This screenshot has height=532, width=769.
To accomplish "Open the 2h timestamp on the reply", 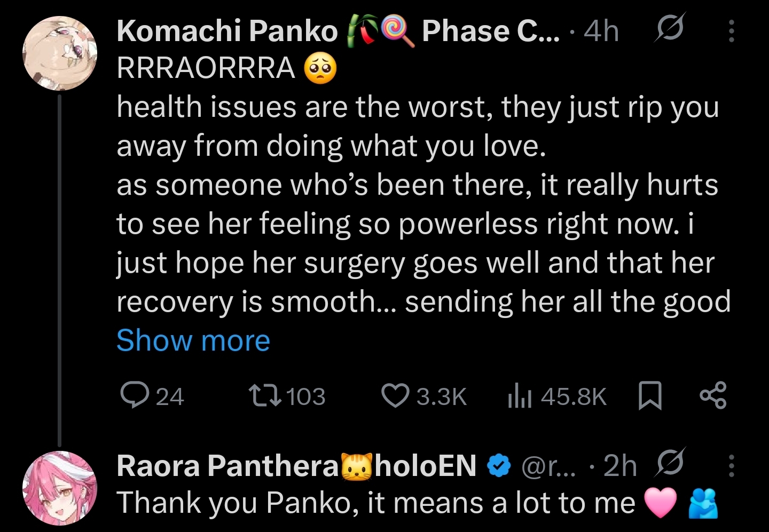I will click(x=620, y=466).
